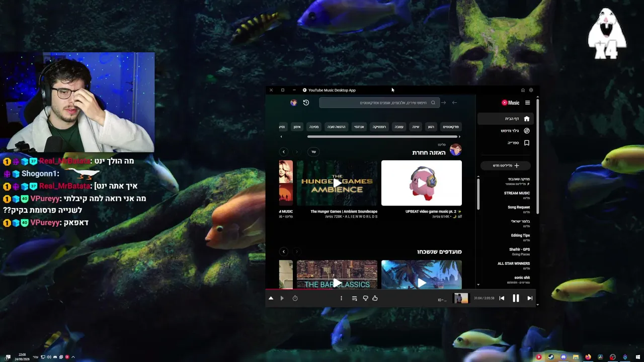Click the horizontal scrollbar under the category chips

coord(382,136)
